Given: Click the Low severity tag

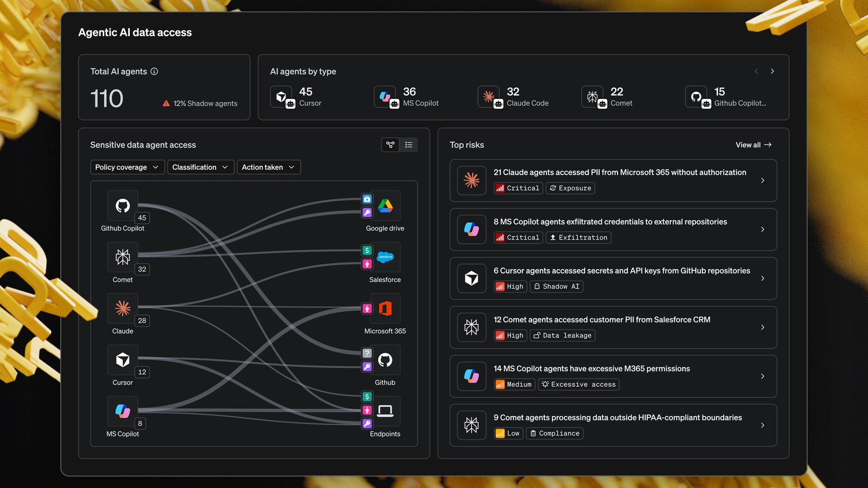Looking at the screenshot, I should (508, 433).
